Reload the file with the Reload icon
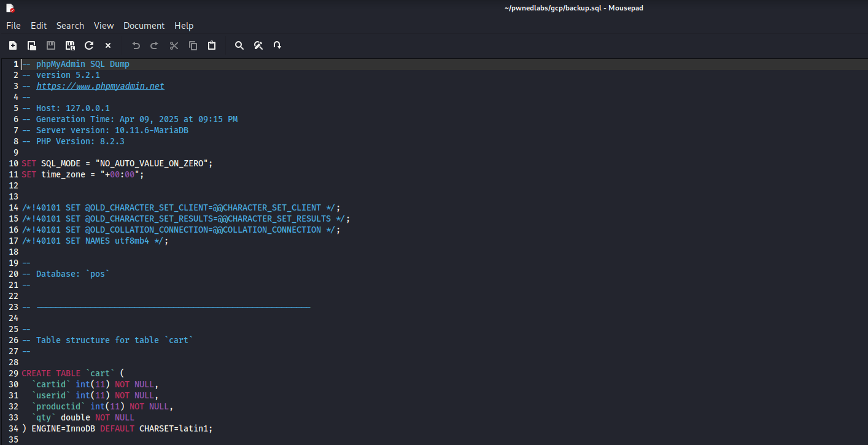The image size is (868, 445). (x=89, y=45)
